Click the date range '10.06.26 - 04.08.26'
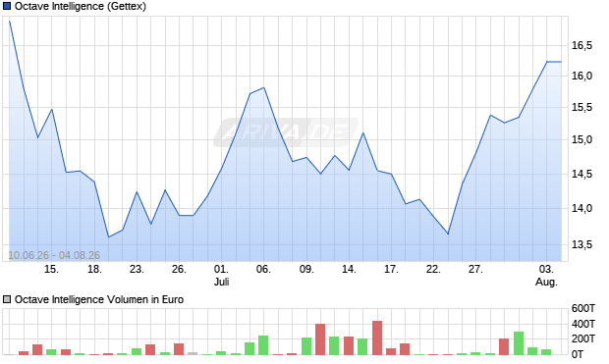This screenshot has width=609, height=364. point(54,255)
